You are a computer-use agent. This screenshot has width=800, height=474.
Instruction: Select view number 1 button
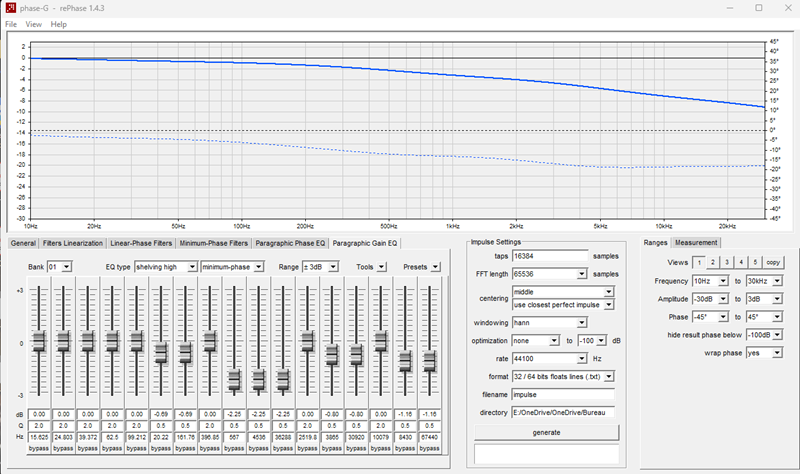[699, 262]
